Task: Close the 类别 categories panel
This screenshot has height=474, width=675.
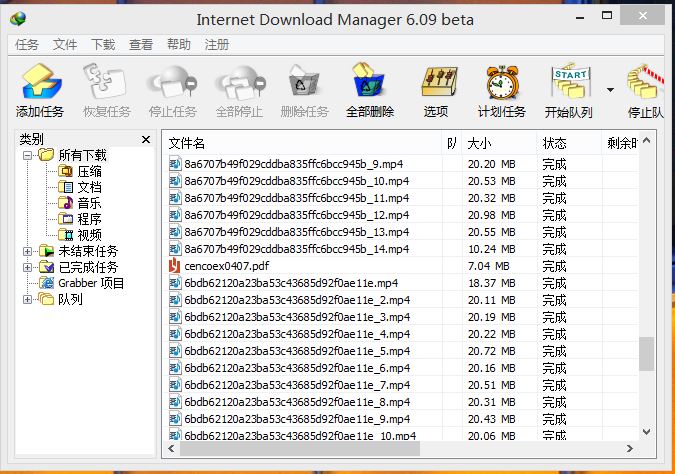Action: click(146, 139)
